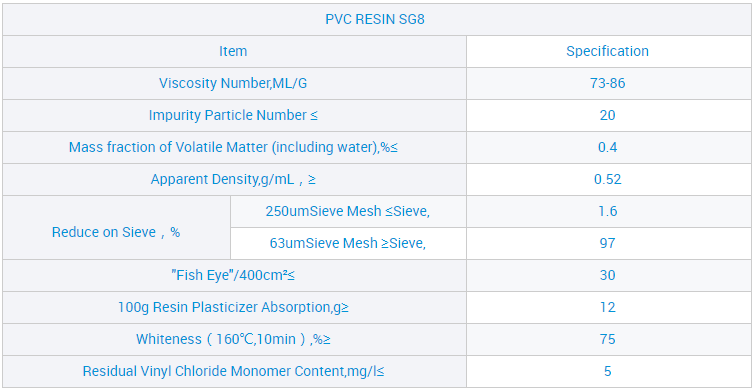The height and width of the screenshot is (390, 755).
Task: Select the volatile matter value 0.4
Action: point(607,147)
